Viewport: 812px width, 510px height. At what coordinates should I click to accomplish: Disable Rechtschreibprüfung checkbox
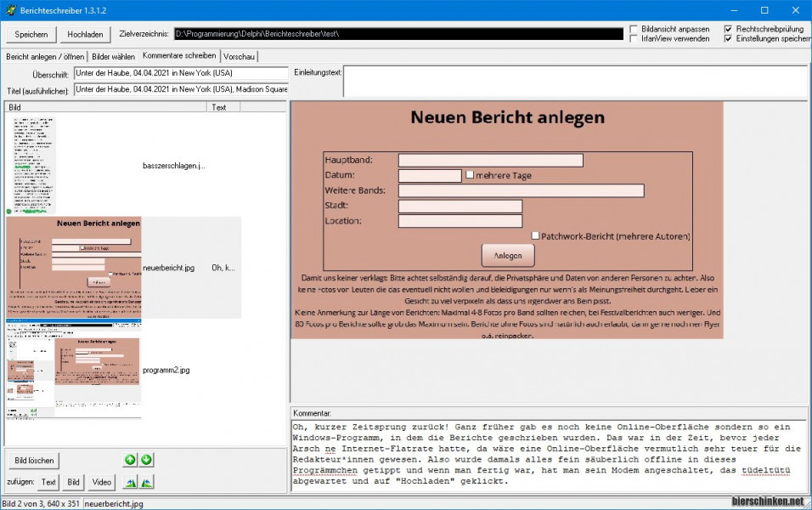click(x=728, y=29)
